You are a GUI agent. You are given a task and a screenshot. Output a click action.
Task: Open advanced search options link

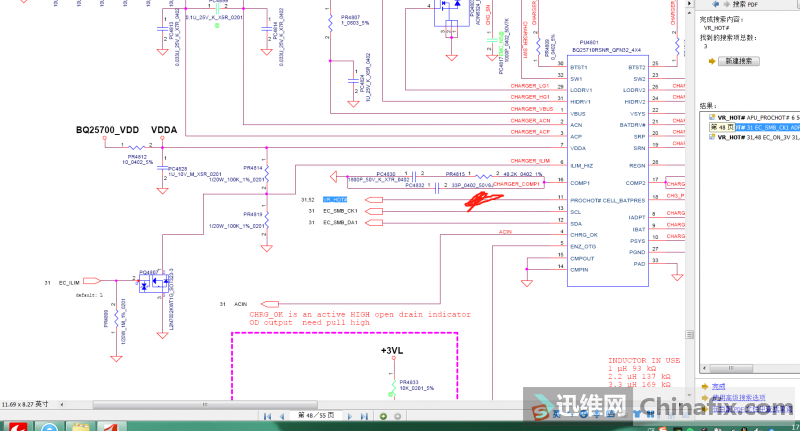point(738,397)
